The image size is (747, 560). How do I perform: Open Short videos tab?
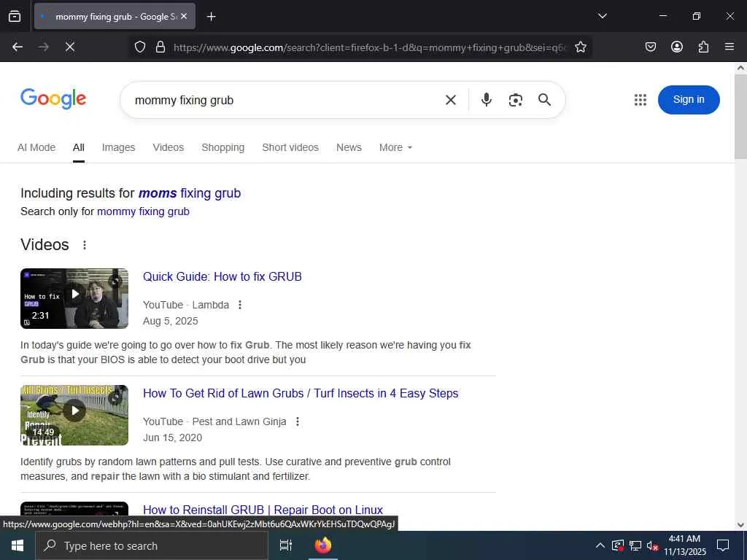point(290,147)
